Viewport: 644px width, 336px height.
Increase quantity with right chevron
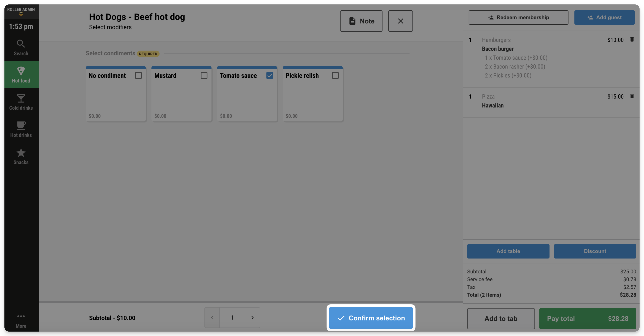(253, 317)
